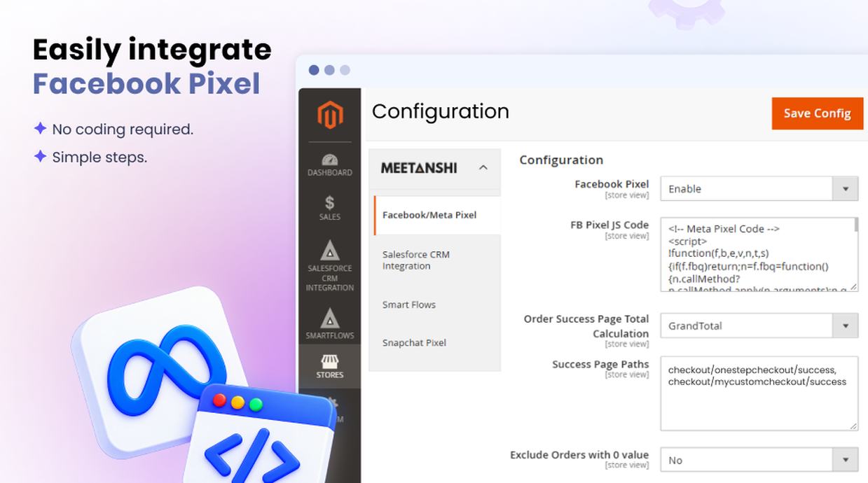868x483 pixels.
Task: Click the MEETANSHI section title
Action: point(419,168)
